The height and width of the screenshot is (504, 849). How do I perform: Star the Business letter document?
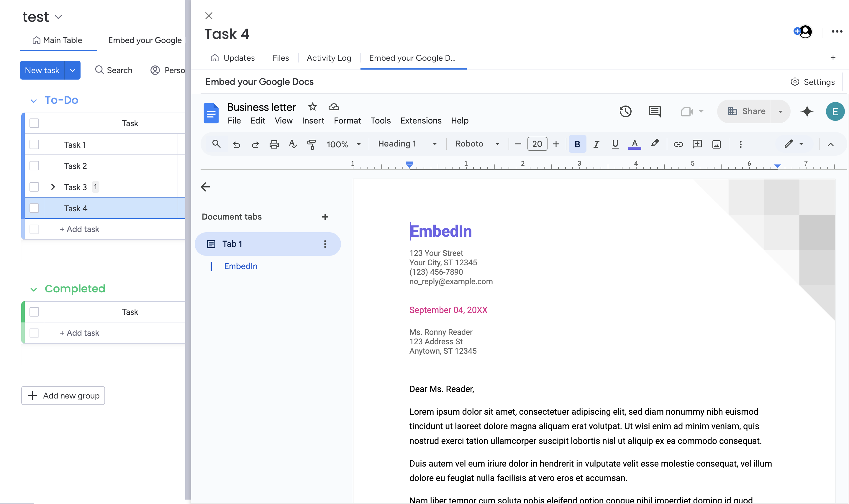click(312, 107)
